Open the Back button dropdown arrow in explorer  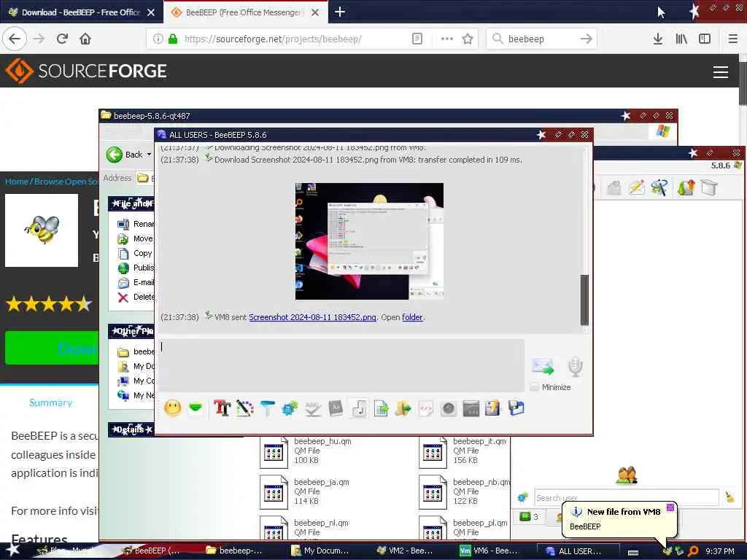(149, 155)
